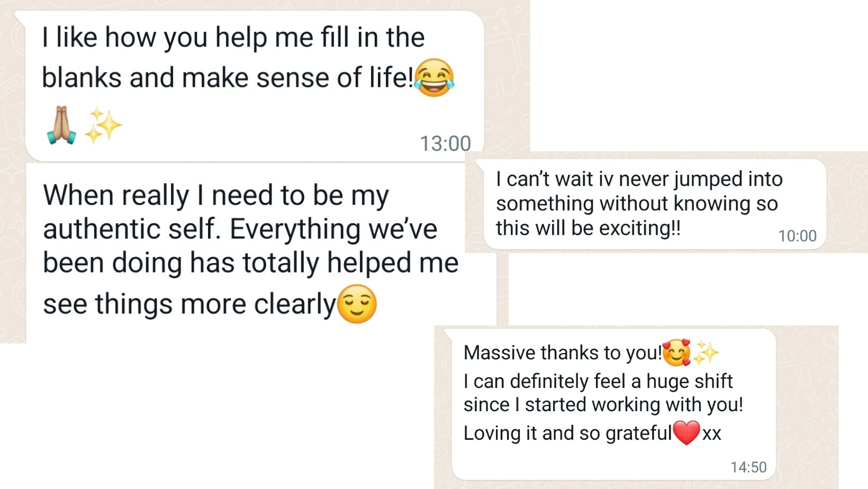Image resolution: width=868 pixels, height=489 pixels.
Task: Click the sparkles emoji after "Massive thanks"
Action: 706,352
